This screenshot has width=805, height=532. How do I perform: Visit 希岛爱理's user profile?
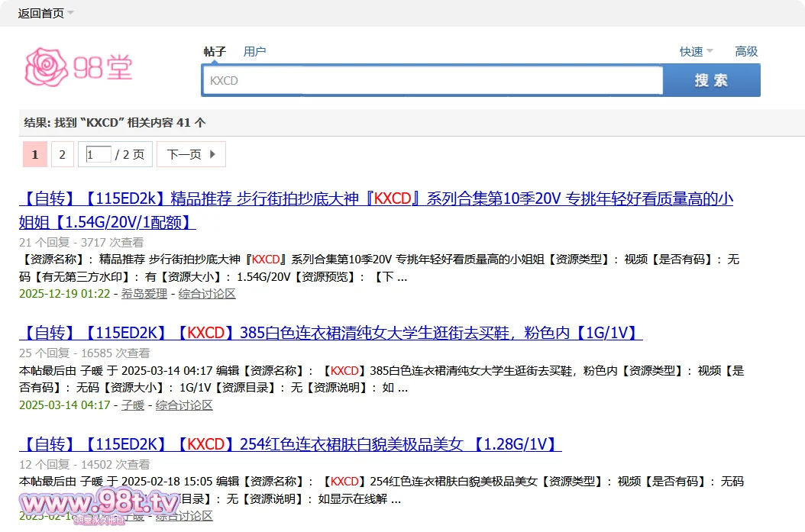[x=144, y=293]
